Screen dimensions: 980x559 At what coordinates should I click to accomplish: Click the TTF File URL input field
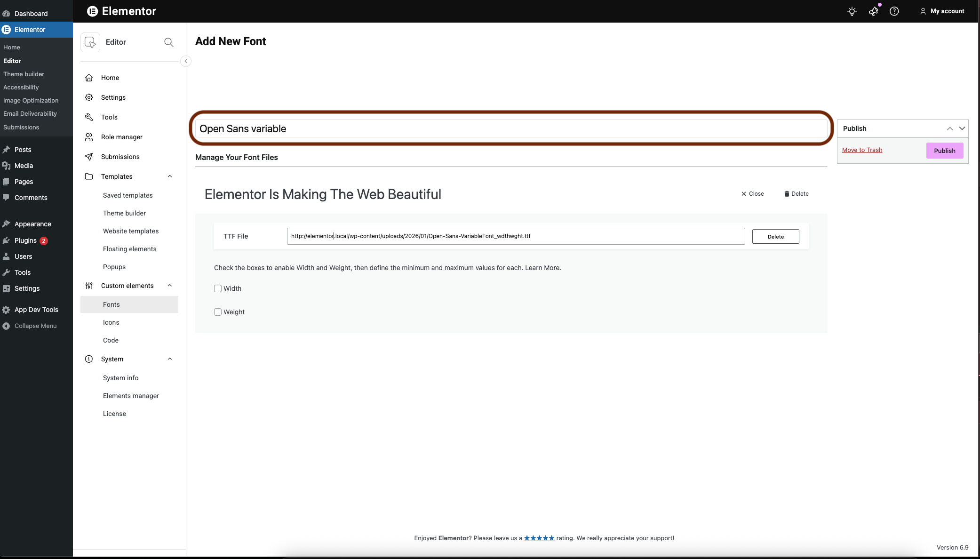515,236
